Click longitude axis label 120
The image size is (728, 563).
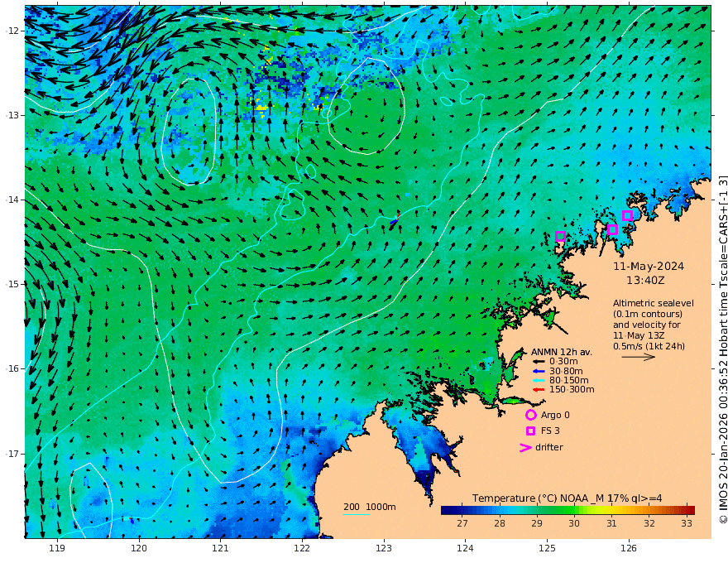139,549
